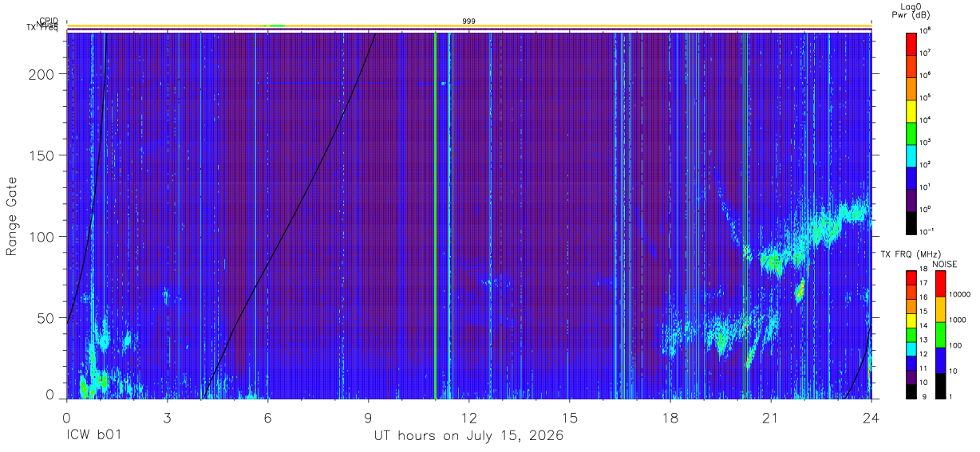Click the green segment of the Lag0 Pwr color bar
The image size is (980, 452).
pos(911,133)
